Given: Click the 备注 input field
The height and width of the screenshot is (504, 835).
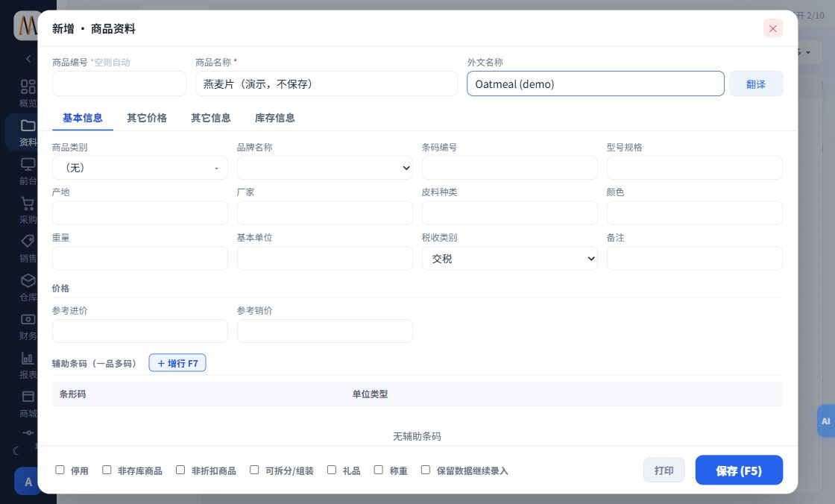Looking at the screenshot, I should pyautogui.click(x=694, y=259).
